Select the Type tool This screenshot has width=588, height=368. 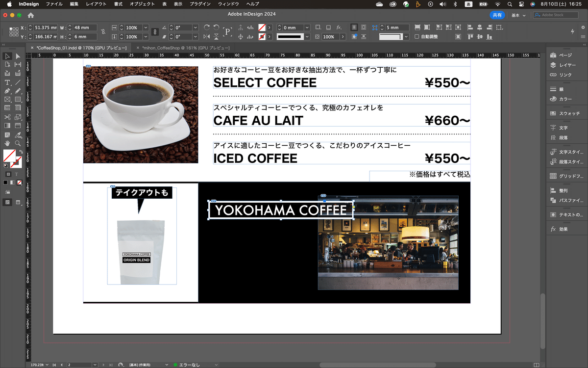pos(7,82)
